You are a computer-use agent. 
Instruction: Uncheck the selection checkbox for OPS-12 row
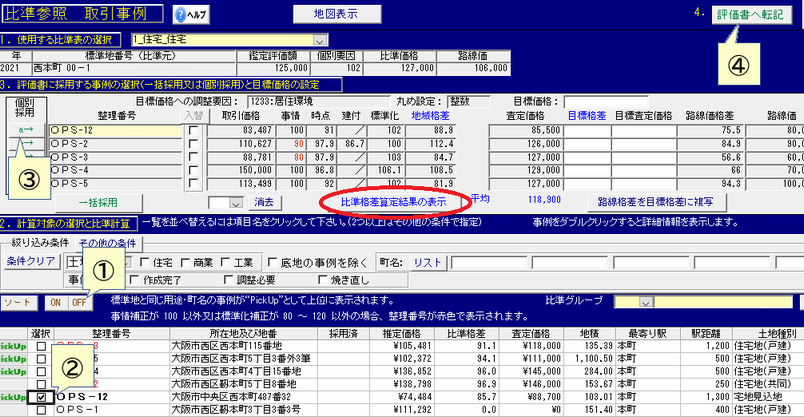tap(40, 398)
